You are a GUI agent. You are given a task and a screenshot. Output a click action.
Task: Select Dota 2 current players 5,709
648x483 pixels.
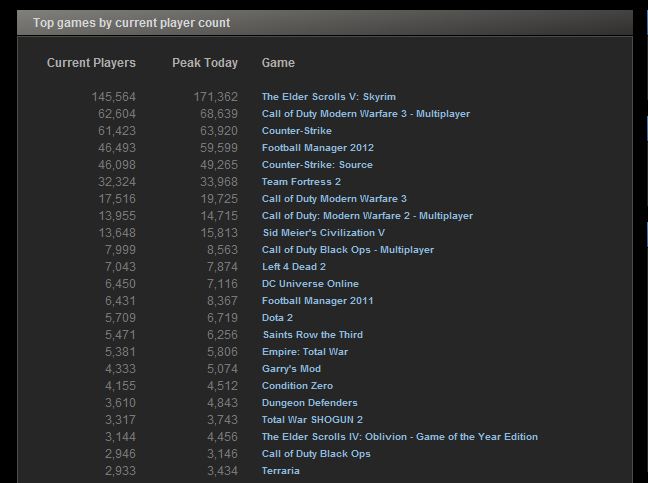(120, 318)
